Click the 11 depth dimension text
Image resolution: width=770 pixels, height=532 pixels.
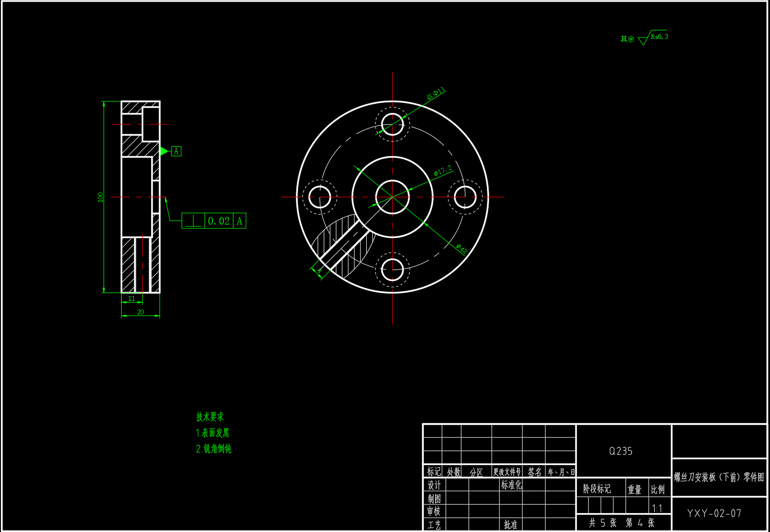[x=132, y=298]
